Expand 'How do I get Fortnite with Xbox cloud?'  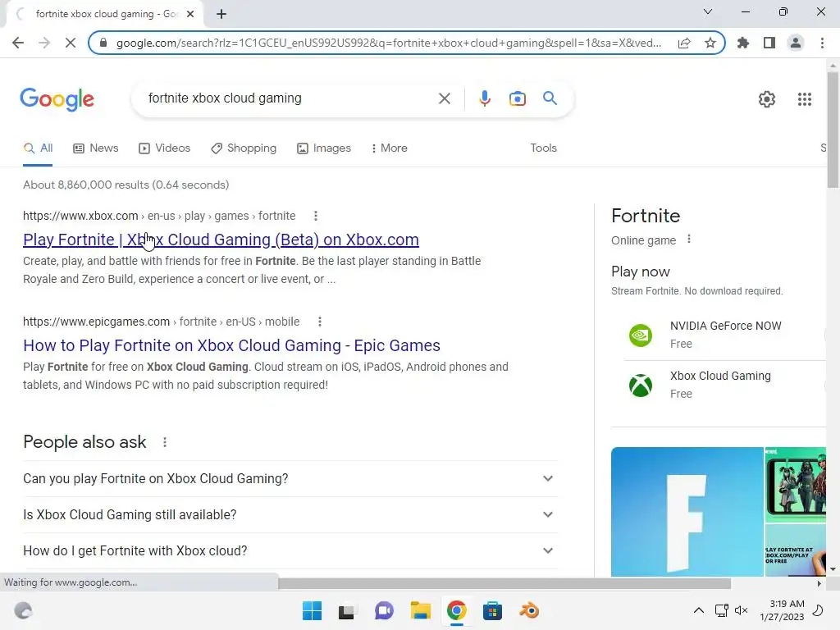tap(290, 550)
